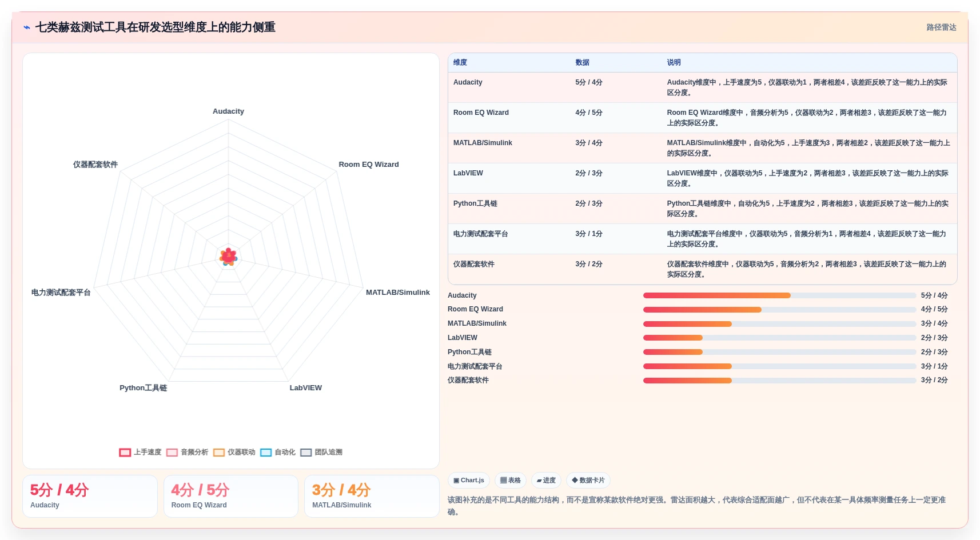Click the radar data cluster at chart center
980x540 pixels.
click(229, 257)
